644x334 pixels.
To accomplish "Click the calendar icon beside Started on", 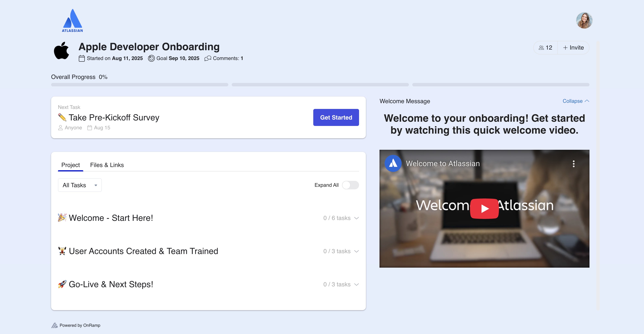I will click(82, 58).
